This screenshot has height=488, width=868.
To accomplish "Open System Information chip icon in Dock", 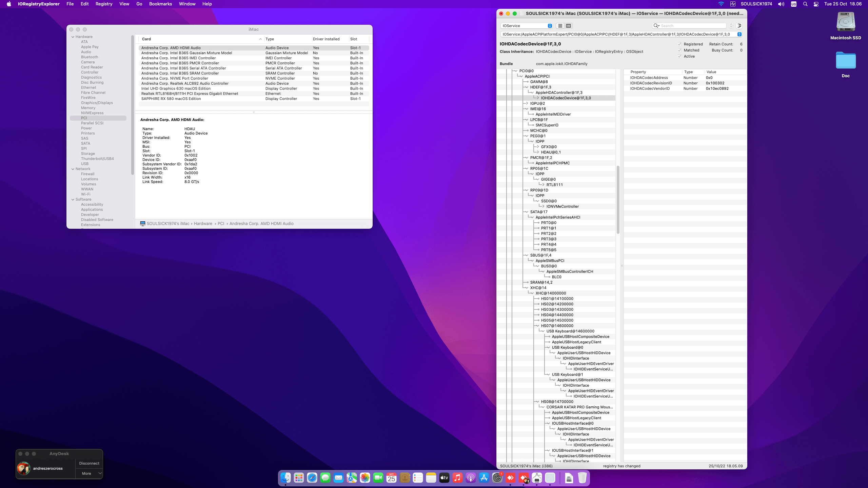I will click(537, 478).
